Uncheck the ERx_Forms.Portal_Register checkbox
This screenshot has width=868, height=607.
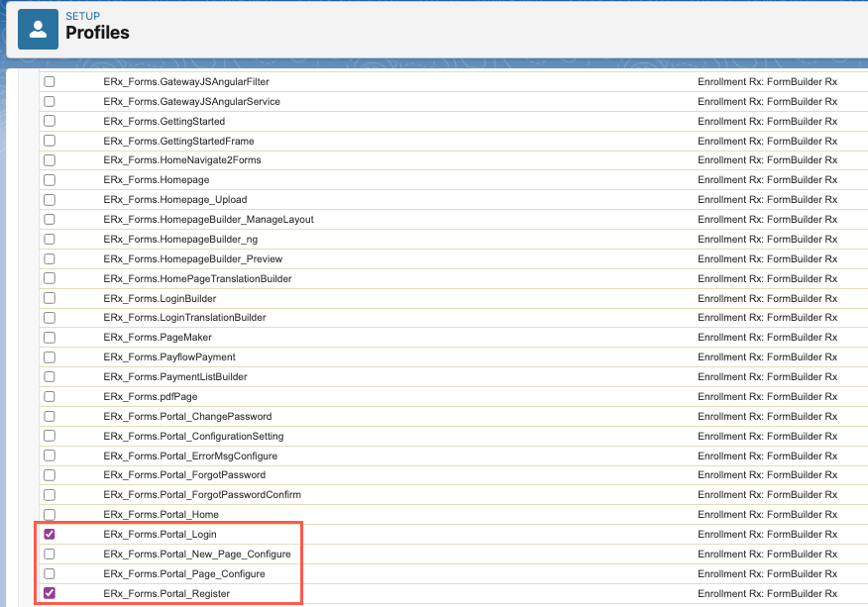[50, 593]
